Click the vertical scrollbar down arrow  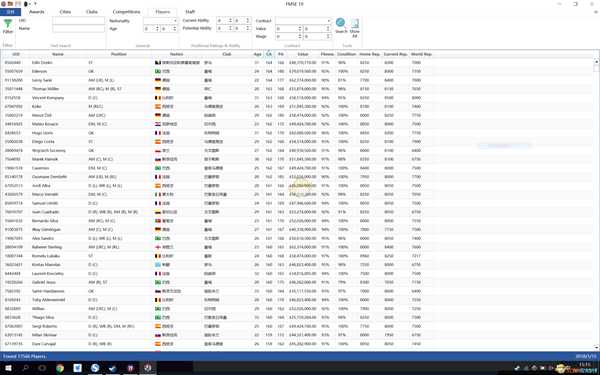[597, 347]
